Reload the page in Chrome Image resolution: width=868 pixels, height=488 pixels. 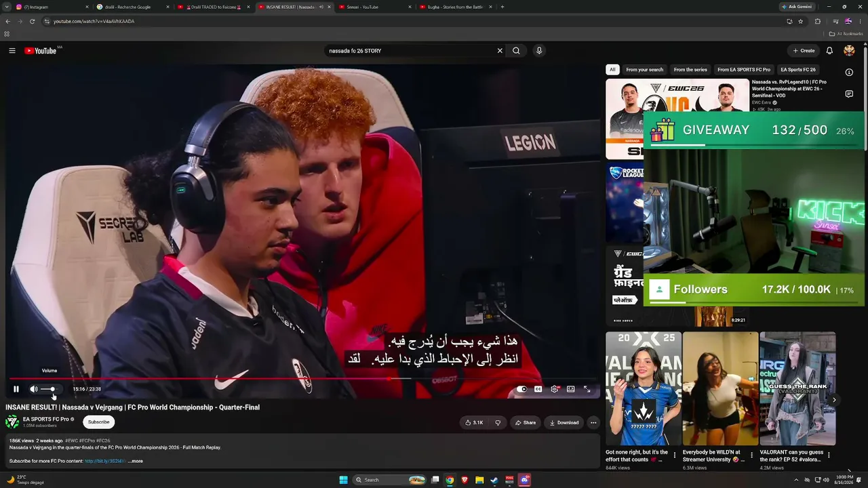(32, 21)
